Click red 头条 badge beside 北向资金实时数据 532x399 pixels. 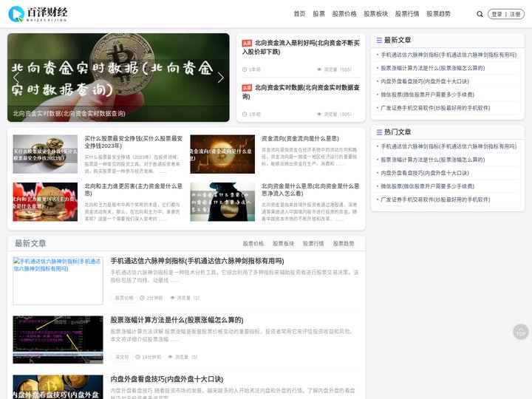pos(247,88)
